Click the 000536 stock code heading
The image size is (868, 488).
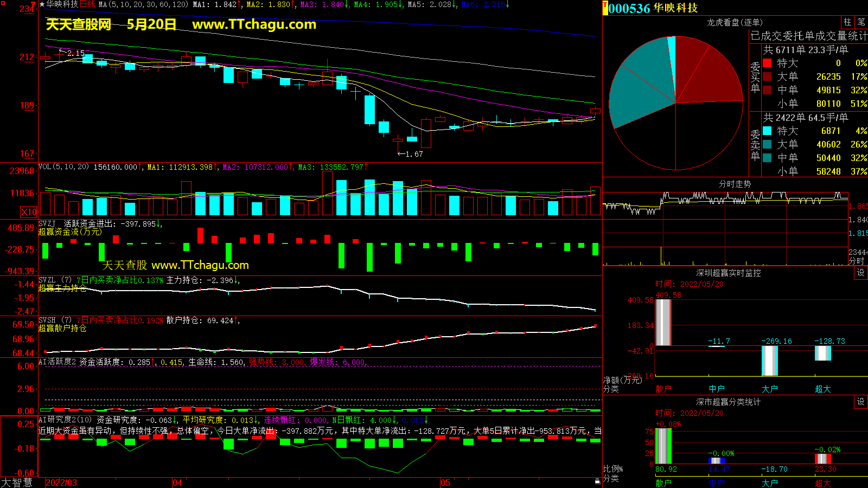coord(629,8)
